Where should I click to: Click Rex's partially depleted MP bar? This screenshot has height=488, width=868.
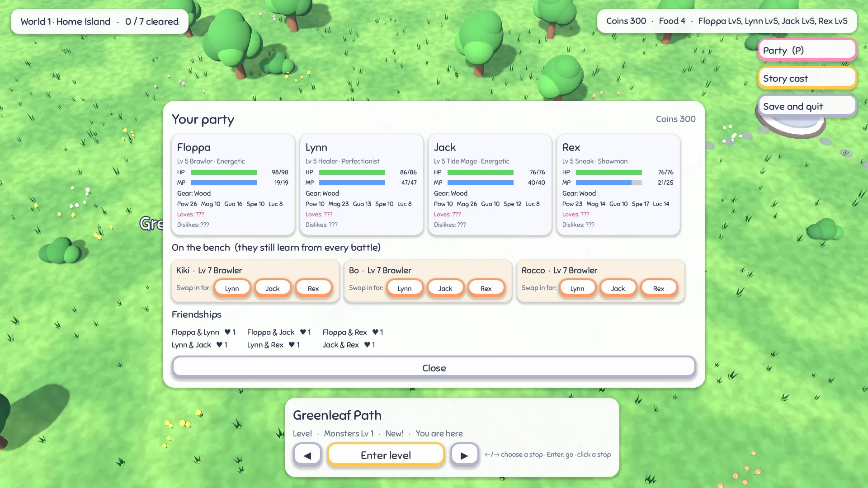coord(609,183)
